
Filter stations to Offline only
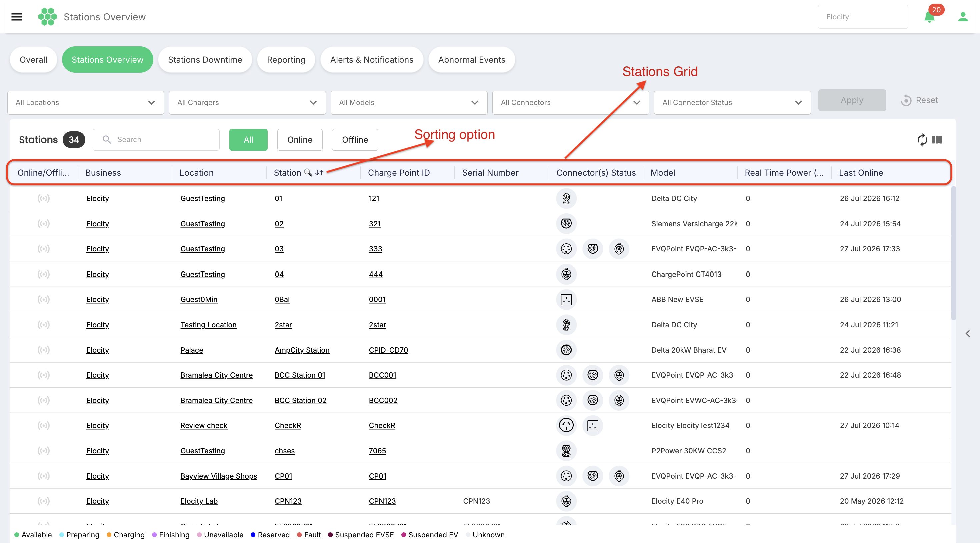pos(355,140)
